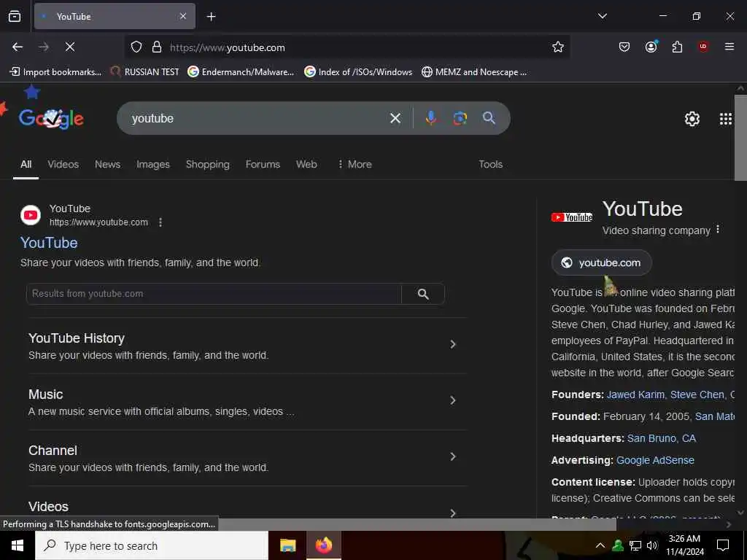Click YouTube favicon in first result
Image resolution: width=747 pixels, height=560 pixels.
(31, 215)
